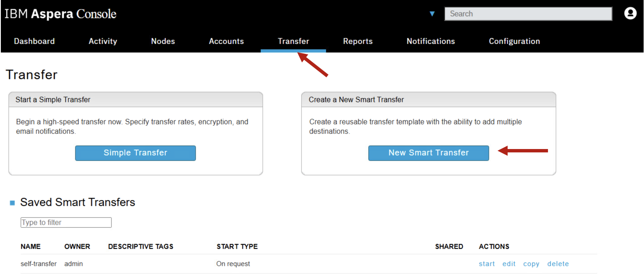Viewport: 644px width, 277px height.
Task: Start the self-transfer smart transfer
Action: point(487,264)
